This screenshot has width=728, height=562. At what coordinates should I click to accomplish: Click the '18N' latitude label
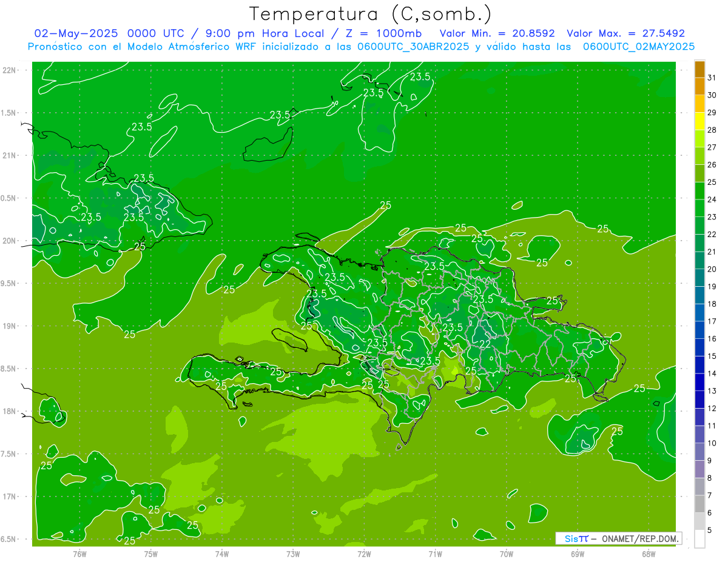point(10,412)
